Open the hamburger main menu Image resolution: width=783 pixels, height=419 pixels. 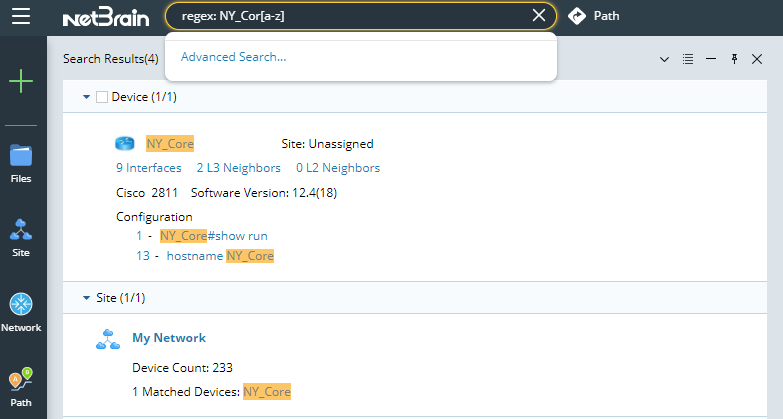coord(22,16)
